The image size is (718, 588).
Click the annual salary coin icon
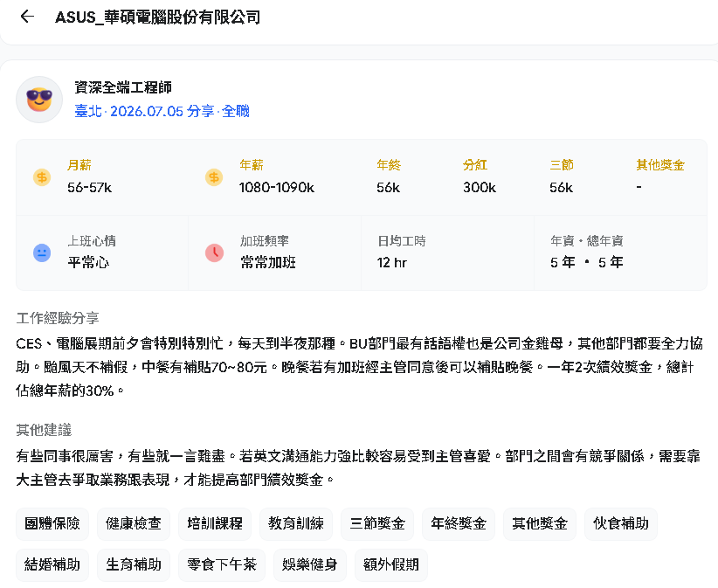point(214,177)
